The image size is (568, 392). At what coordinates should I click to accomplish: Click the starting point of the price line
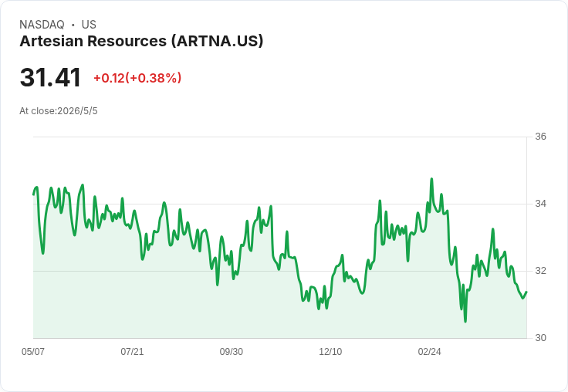pyautogui.click(x=34, y=194)
